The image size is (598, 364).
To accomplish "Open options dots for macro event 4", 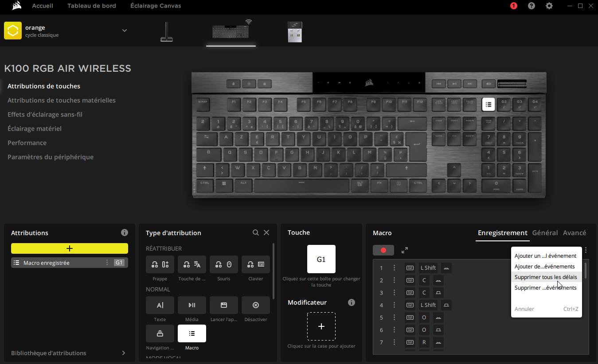I will [394, 305].
